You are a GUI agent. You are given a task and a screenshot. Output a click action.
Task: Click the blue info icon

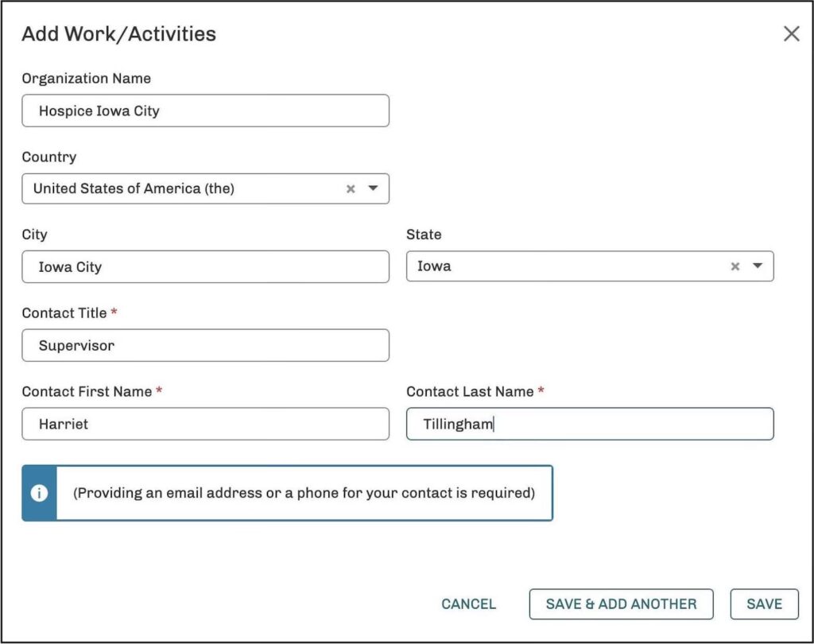pyautogui.click(x=39, y=493)
